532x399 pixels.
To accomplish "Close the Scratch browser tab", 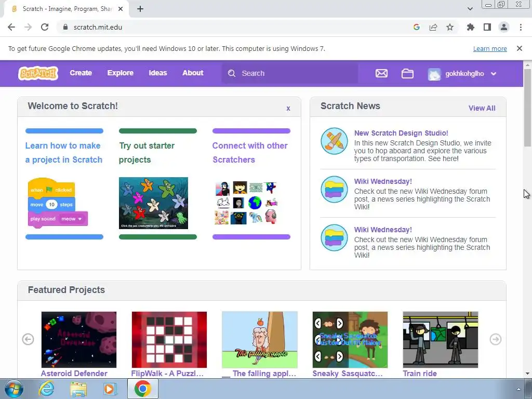I will pos(121,9).
